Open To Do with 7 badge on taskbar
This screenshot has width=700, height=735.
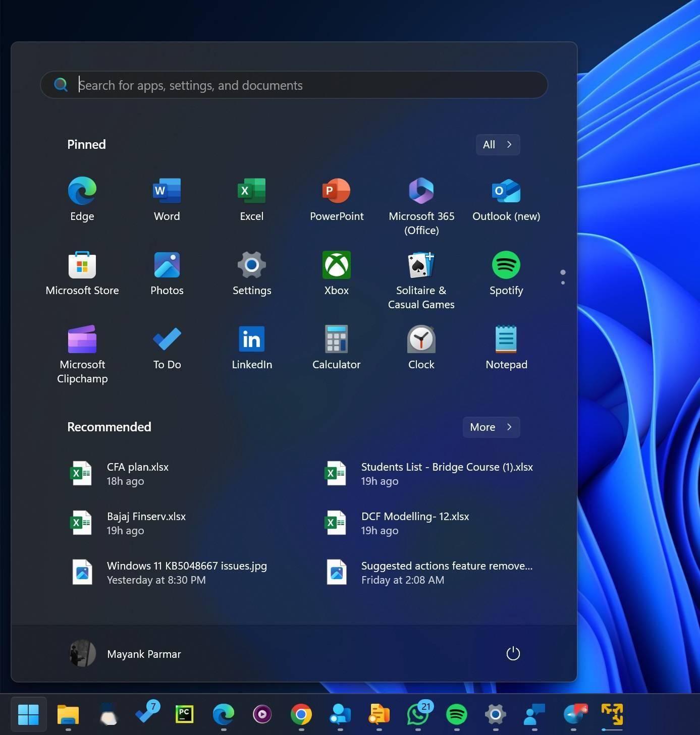147,713
